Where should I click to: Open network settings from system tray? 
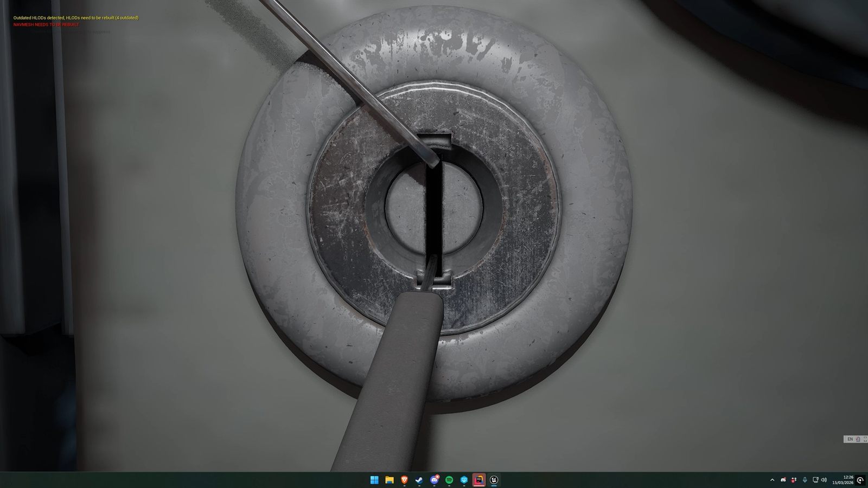[x=815, y=480]
